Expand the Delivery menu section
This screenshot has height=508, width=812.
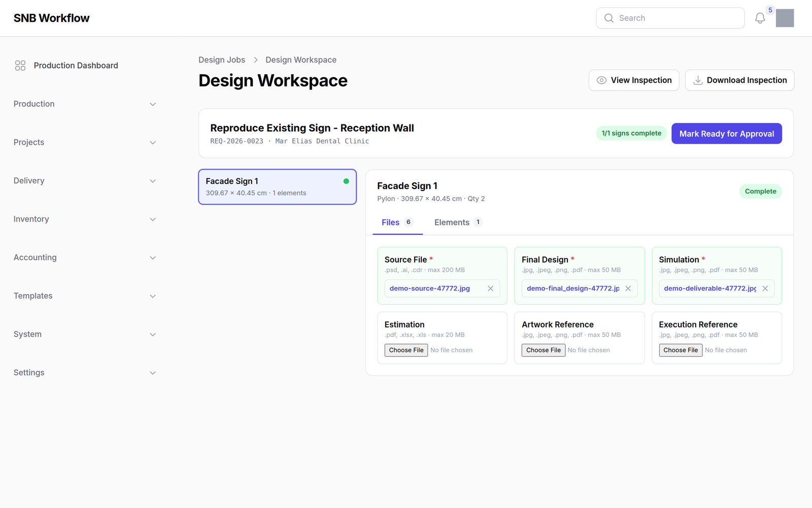pyautogui.click(x=85, y=181)
